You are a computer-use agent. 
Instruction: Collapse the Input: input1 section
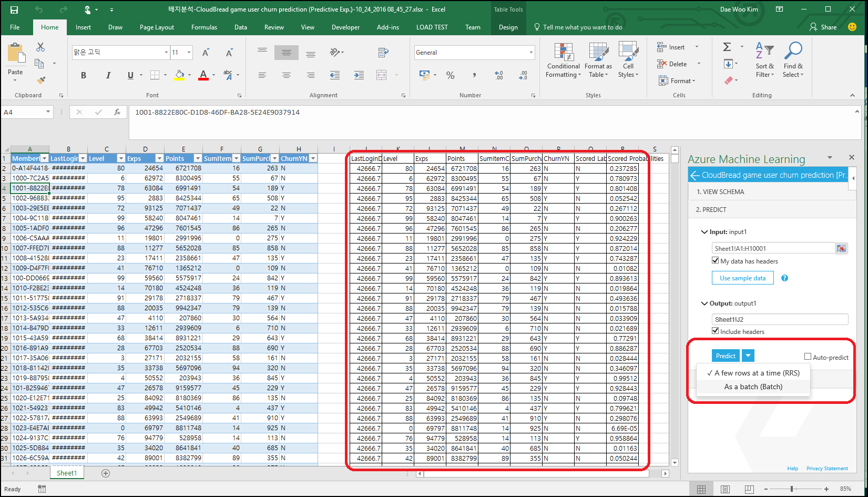[x=704, y=232]
